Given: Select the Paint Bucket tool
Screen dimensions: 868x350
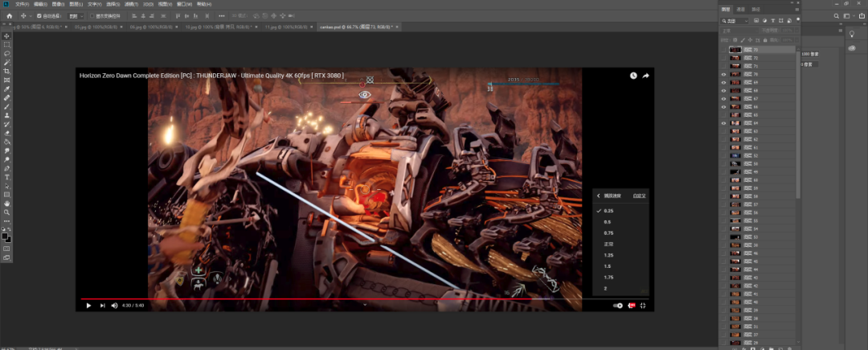Looking at the screenshot, I should coord(6,142).
